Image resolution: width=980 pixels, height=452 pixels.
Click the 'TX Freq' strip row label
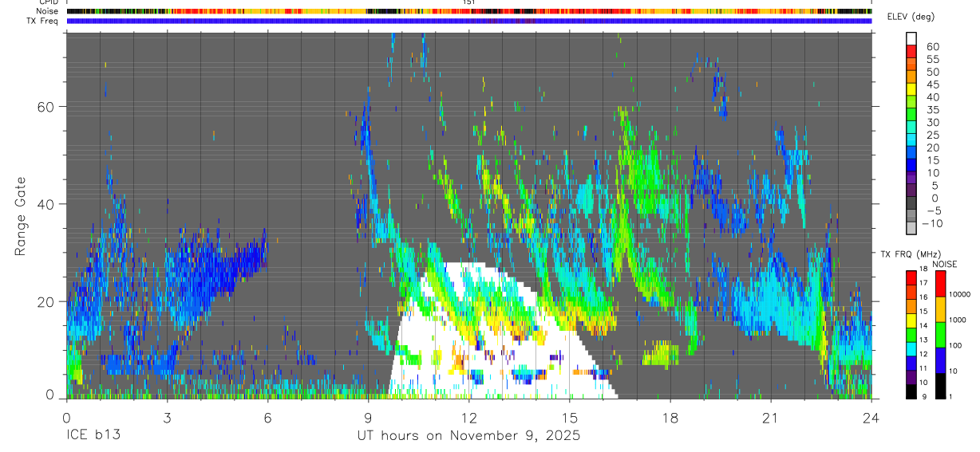click(43, 21)
